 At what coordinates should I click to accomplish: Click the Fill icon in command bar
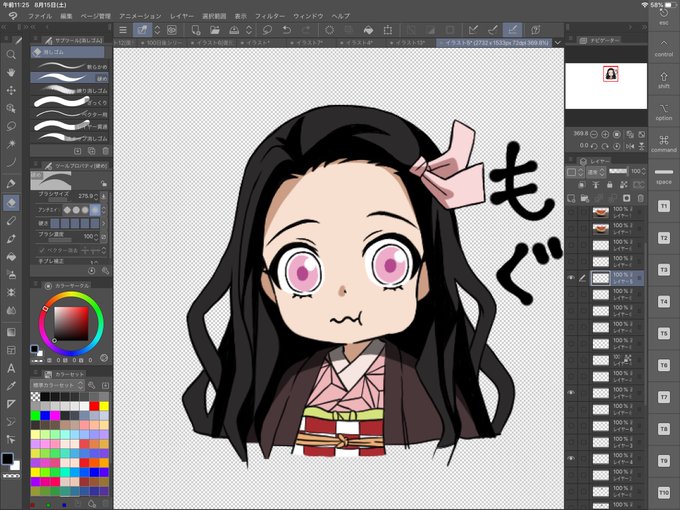[x=368, y=30]
